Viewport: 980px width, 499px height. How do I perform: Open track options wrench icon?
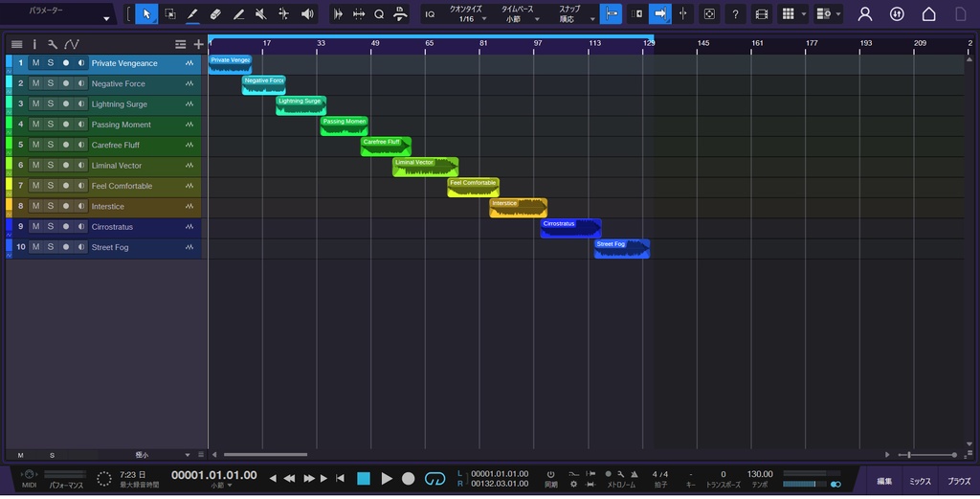pyautogui.click(x=53, y=44)
